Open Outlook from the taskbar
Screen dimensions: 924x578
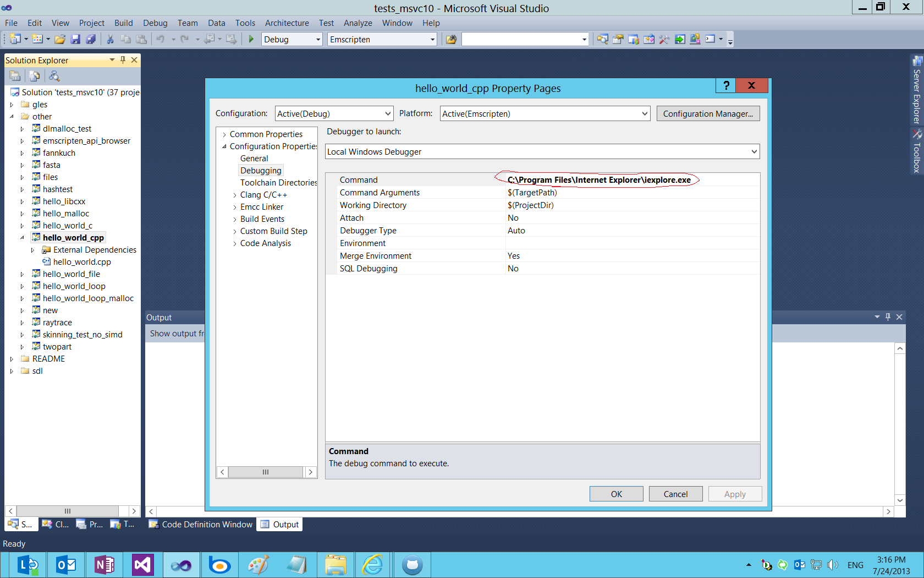(66, 565)
